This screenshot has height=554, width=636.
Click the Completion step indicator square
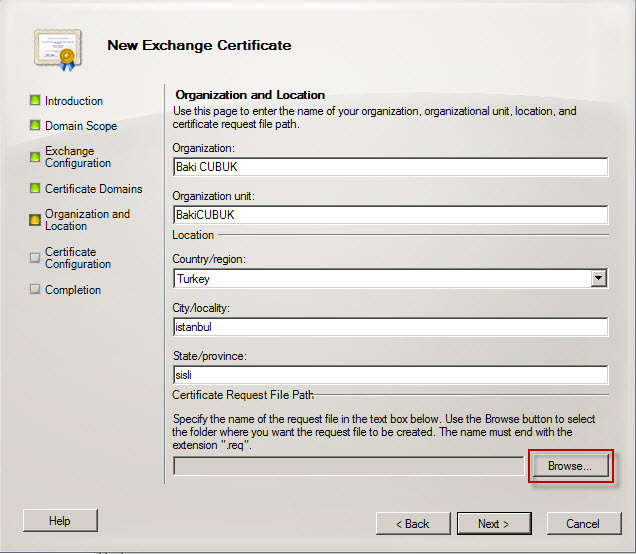35,289
